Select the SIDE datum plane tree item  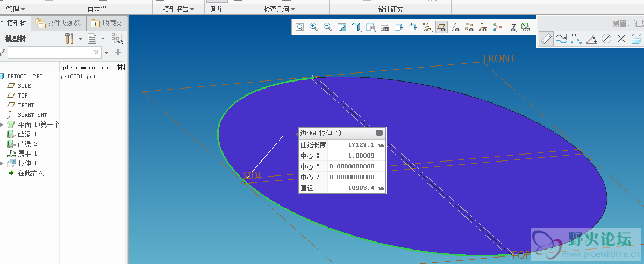point(24,86)
